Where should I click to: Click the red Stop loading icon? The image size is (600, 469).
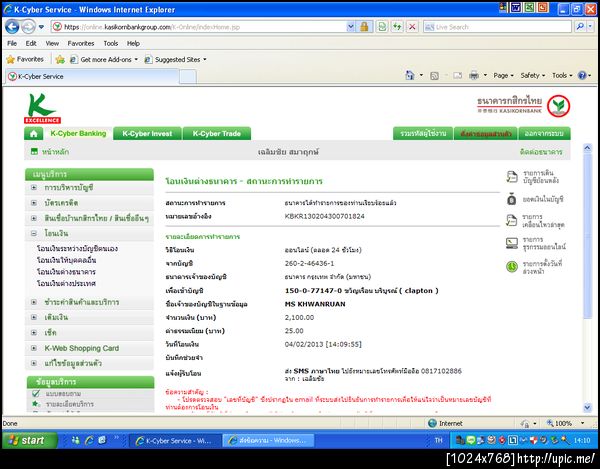point(412,27)
